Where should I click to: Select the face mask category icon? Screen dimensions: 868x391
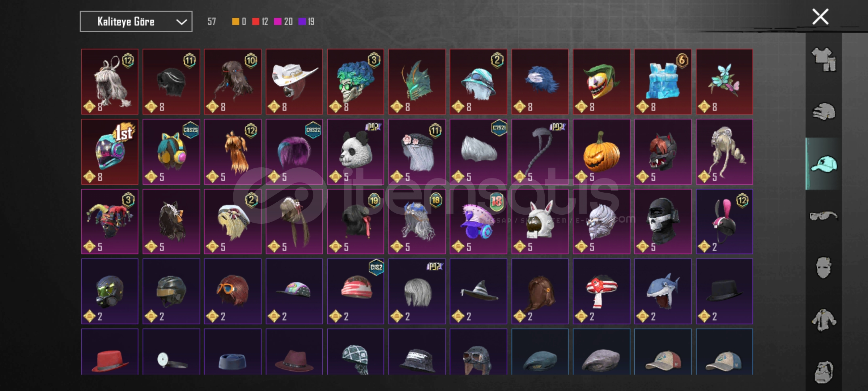click(x=824, y=268)
